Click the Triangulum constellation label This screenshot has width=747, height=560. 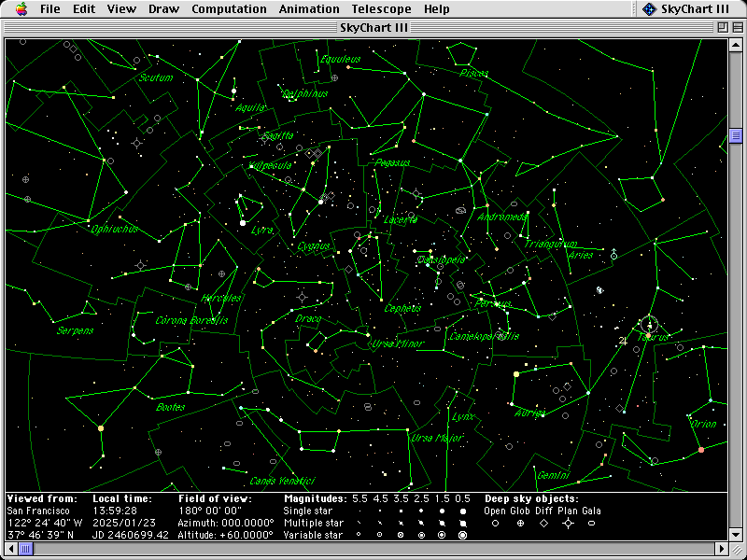tap(551, 245)
